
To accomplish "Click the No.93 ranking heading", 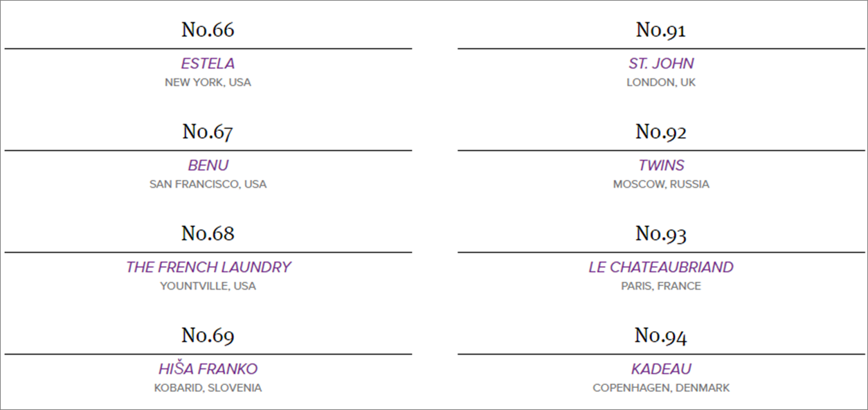I will pos(661,233).
